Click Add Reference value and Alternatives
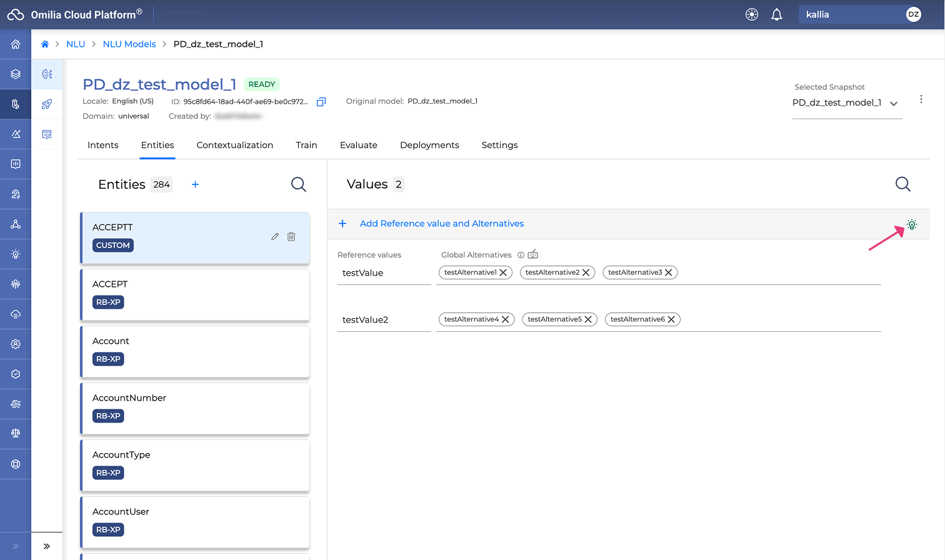This screenshot has width=945, height=560. [x=441, y=224]
